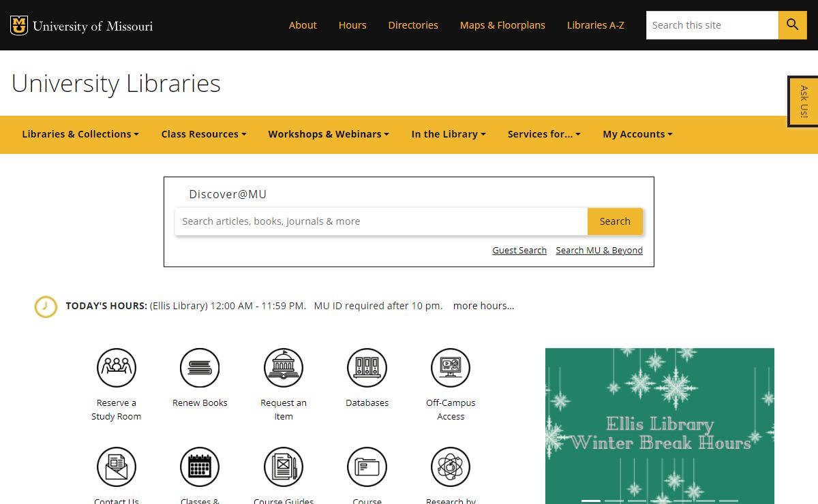This screenshot has height=504, width=818.
Task: Click the Research by atom icon
Action: [x=451, y=467]
